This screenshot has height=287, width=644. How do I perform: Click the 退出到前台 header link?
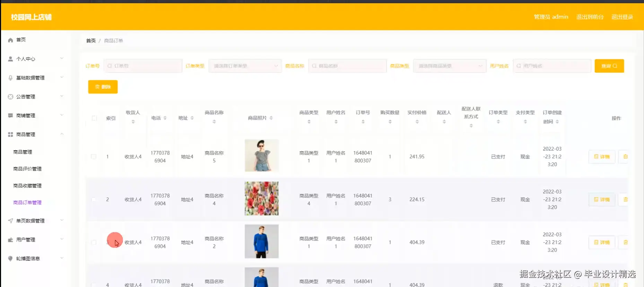pyautogui.click(x=590, y=17)
